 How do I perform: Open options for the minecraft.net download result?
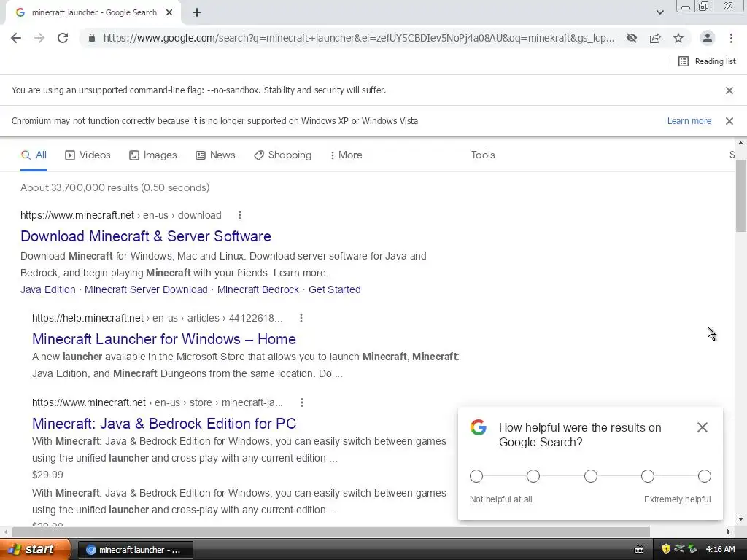(x=239, y=215)
